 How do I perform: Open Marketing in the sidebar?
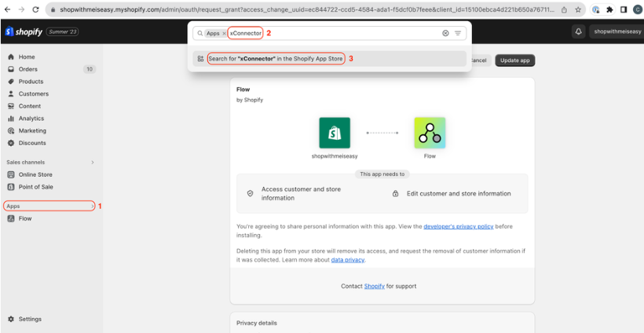coord(32,130)
